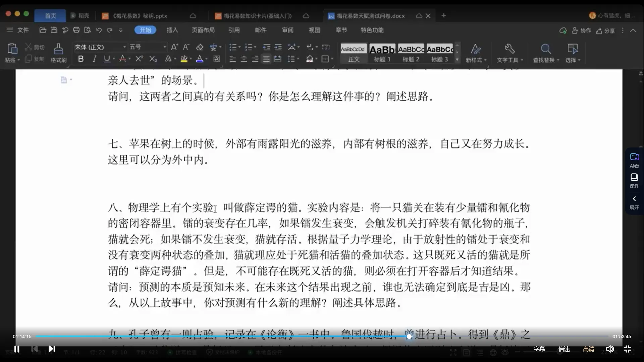The image size is (644, 362).
Task: Open AI看 panel on video sidebar
Action: coord(634,160)
